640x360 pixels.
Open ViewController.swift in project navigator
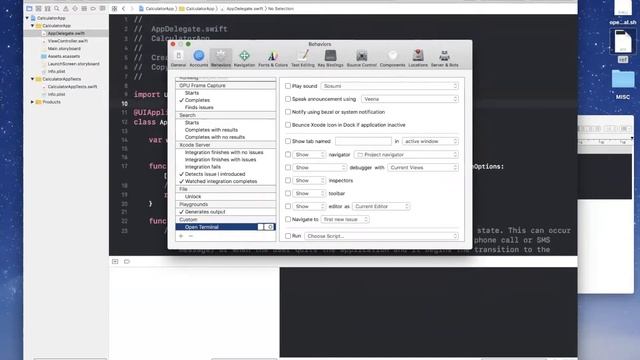pos(67,41)
